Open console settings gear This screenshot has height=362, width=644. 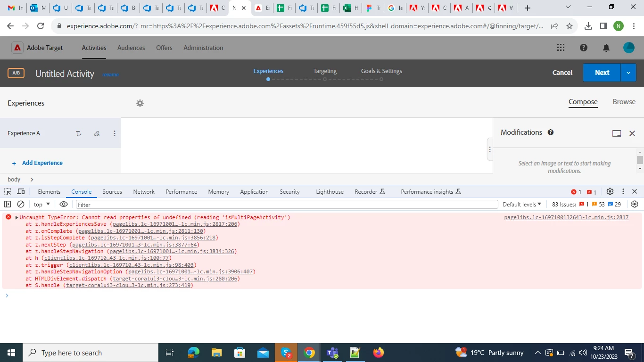point(635,204)
